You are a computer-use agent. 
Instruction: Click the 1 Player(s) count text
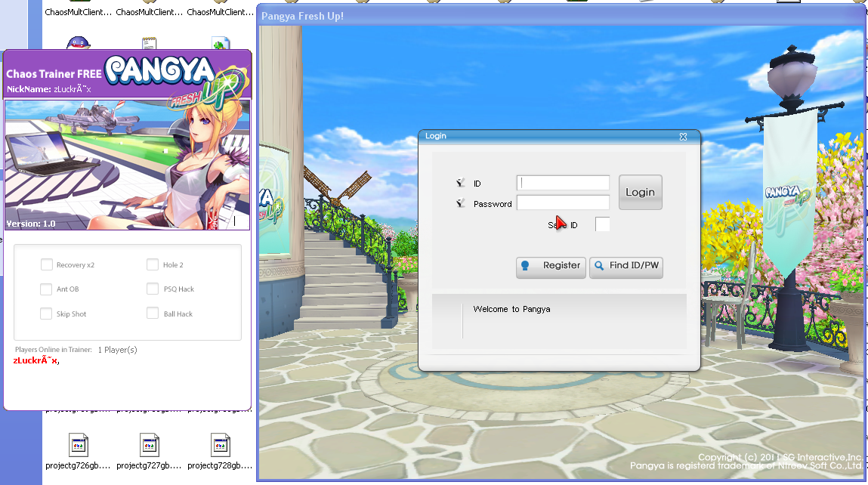click(117, 350)
